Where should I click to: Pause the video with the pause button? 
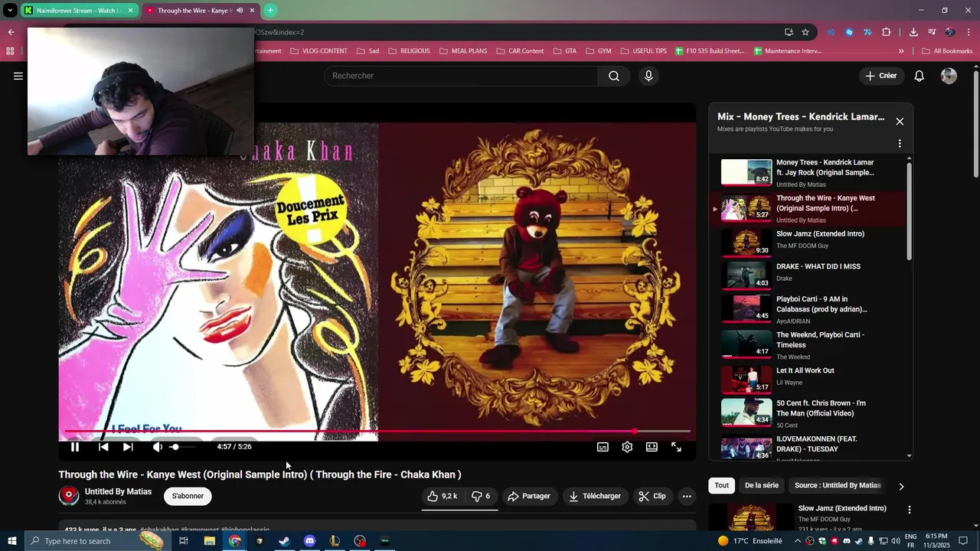coord(75,447)
